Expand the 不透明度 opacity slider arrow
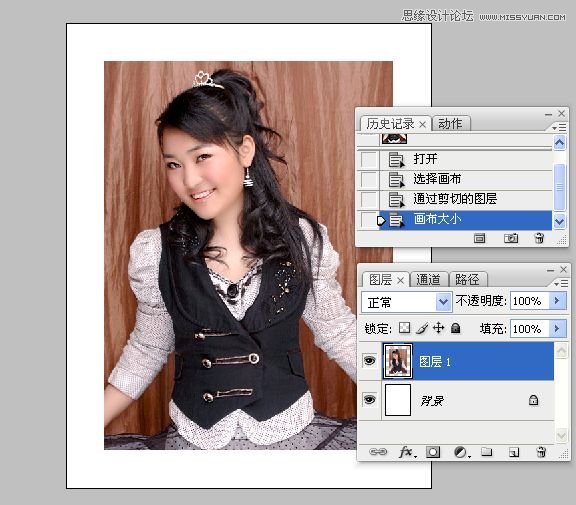The width and height of the screenshot is (576, 505). pos(557,301)
